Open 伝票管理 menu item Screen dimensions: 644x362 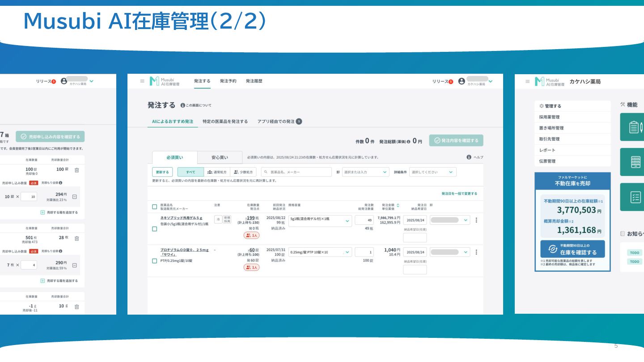point(572,161)
